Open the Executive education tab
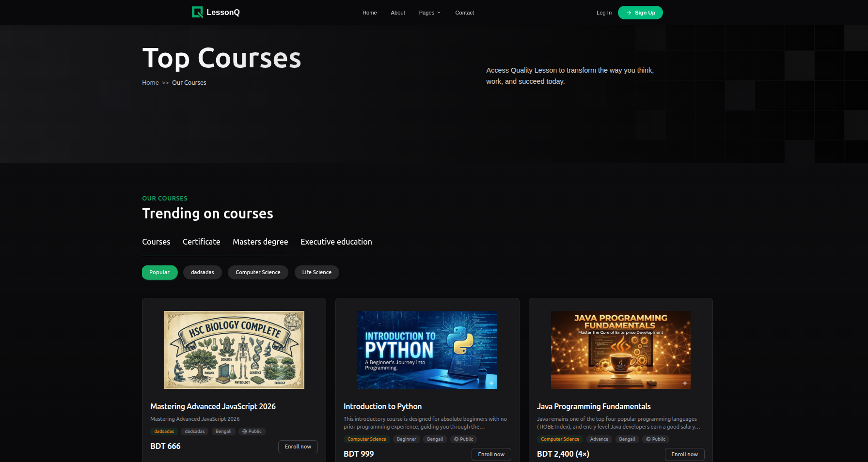The image size is (868, 462). click(336, 242)
